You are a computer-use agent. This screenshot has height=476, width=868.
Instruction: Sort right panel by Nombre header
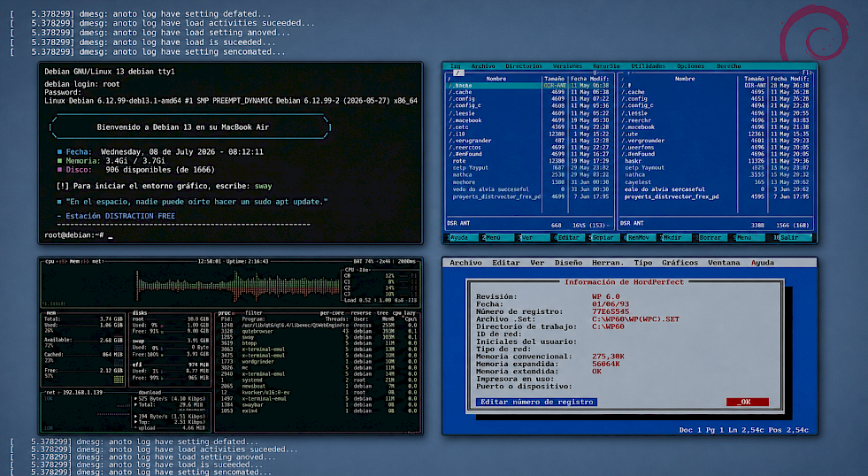(x=685, y=79)
